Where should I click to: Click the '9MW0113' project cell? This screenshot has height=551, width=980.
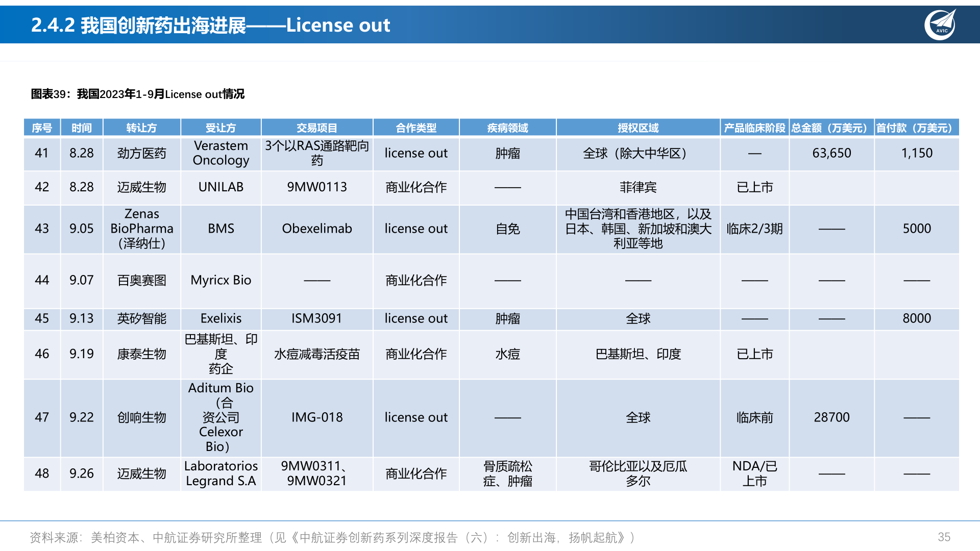[317, 187]
